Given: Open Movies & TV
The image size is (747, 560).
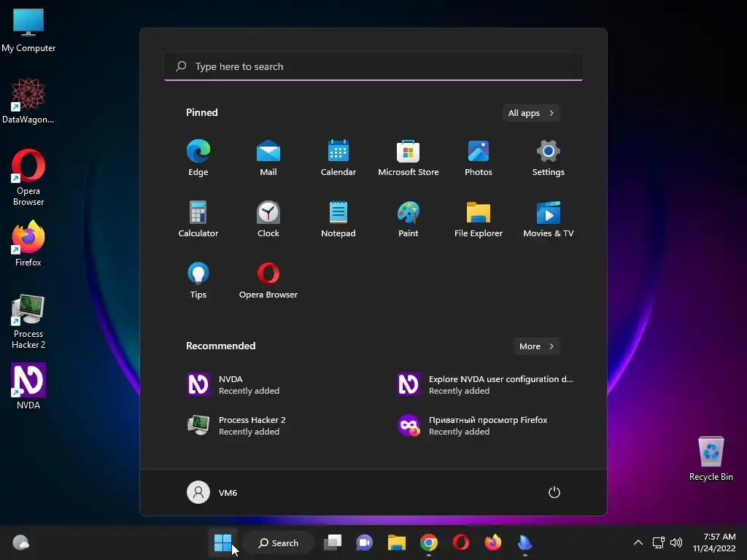Looking at the screenshot, I should tap(549, 219).
